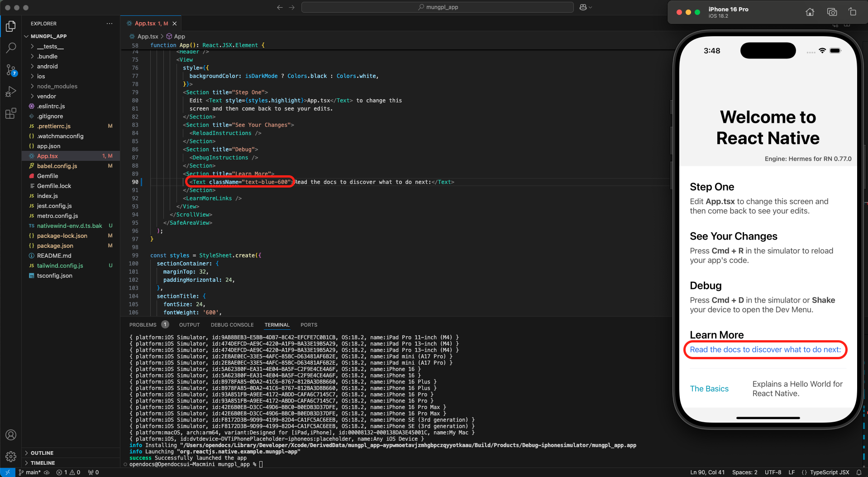Open the Explorer view in activity bar
The image size is (868, 477).
coord(11,26)
